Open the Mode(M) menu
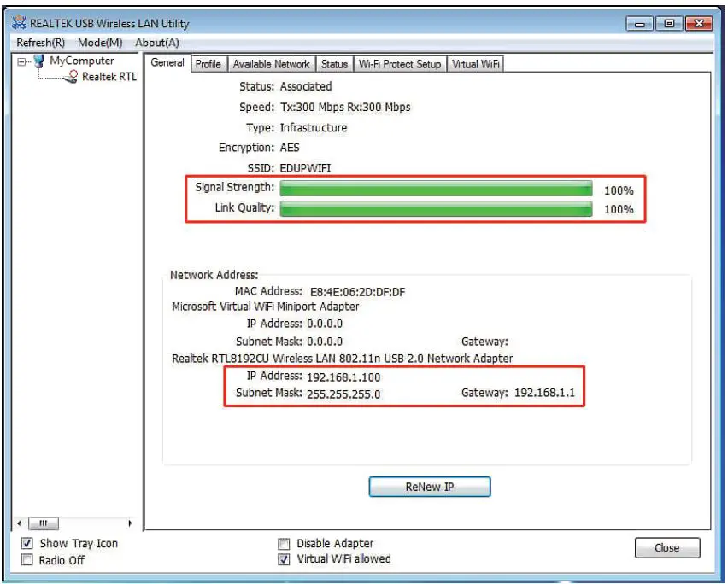 point(100,43)
